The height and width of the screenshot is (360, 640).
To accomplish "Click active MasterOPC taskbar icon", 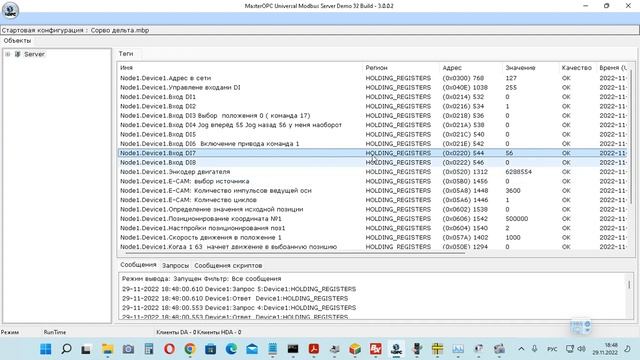I will (396, 349).
